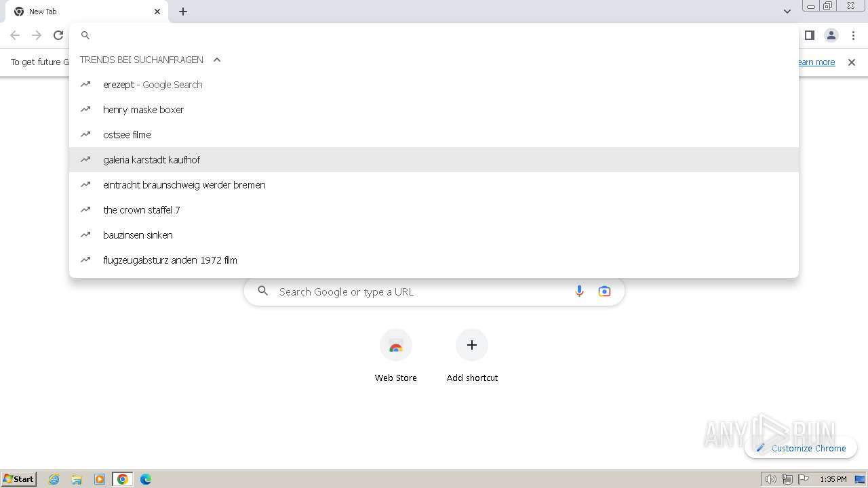Close the New Tab tab

(157, 12)
